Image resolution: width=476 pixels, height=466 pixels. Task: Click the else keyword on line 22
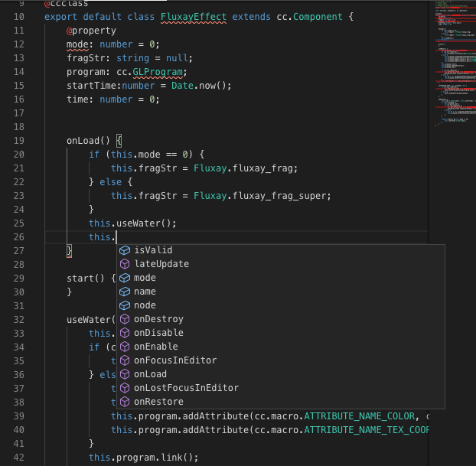110,182
